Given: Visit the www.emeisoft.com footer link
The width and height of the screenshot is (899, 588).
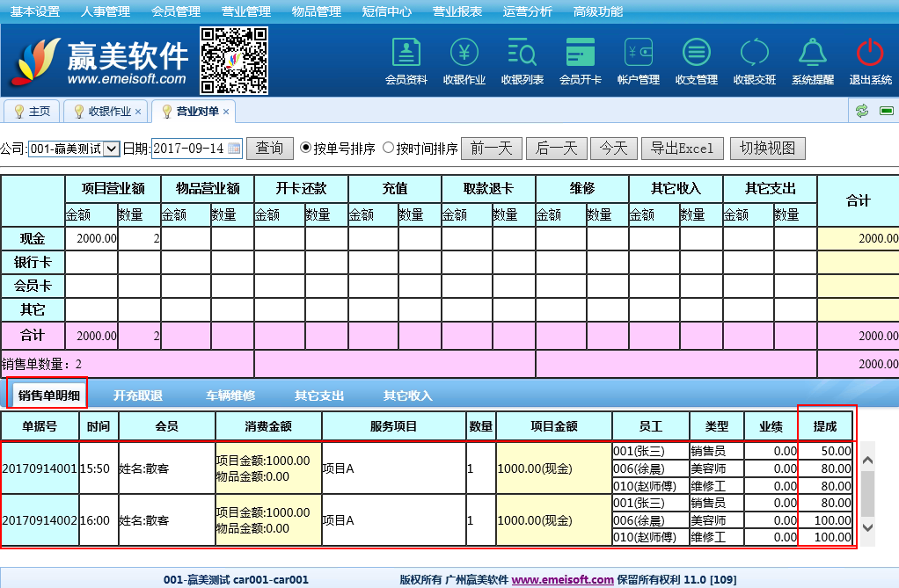Looking at the screenshot, I should [562, 580].
